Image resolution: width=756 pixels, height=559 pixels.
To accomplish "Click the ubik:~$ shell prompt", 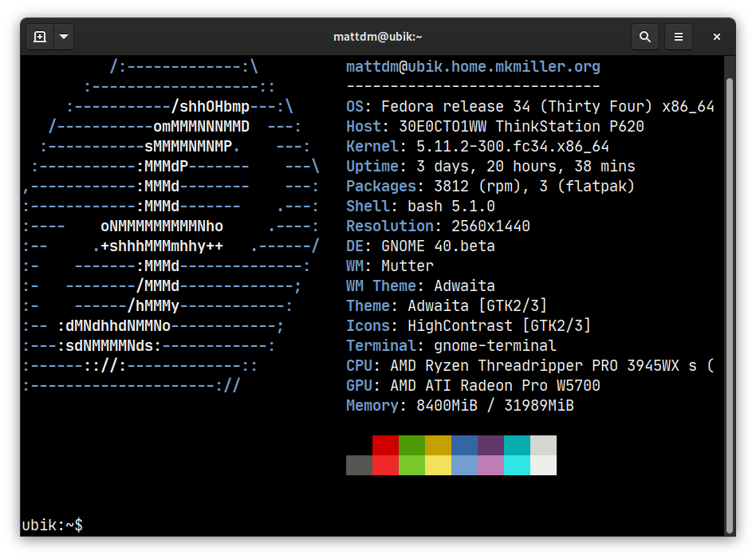I will 53,526.
